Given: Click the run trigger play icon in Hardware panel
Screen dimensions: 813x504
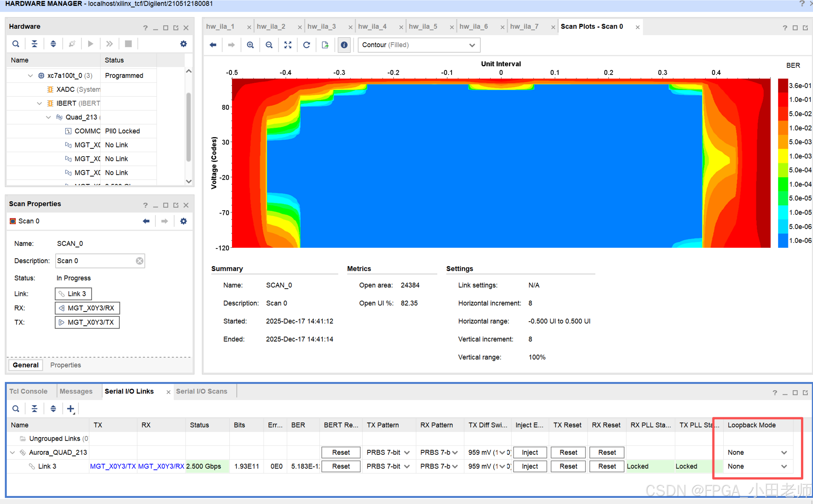Looking at the screenshot, I should pyautogui.click(x=90, y=44).
